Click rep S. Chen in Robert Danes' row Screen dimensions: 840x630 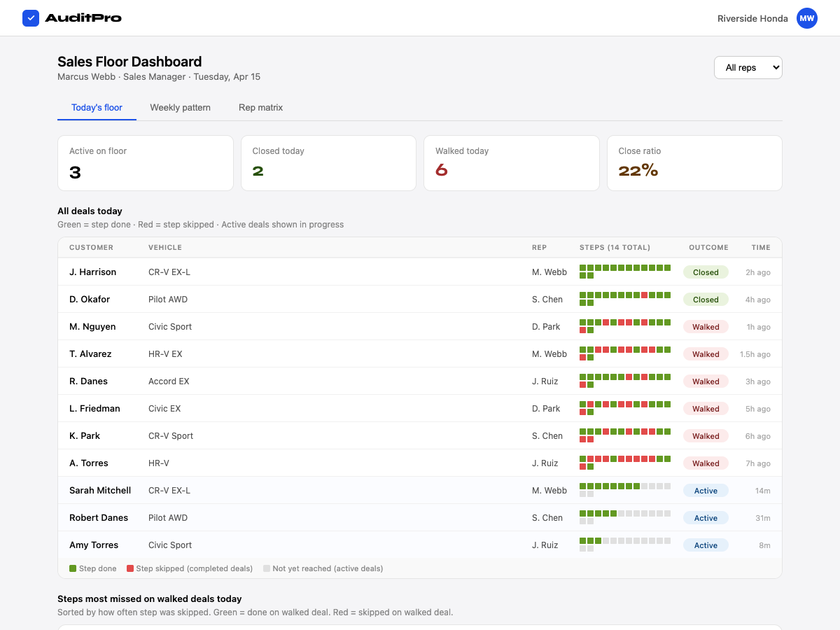click(547, 518)
